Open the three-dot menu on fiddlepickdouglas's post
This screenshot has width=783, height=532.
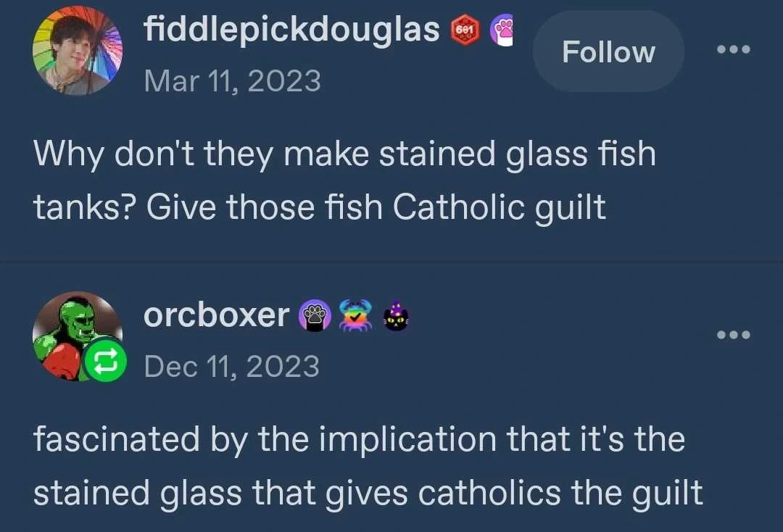point(733,50)
